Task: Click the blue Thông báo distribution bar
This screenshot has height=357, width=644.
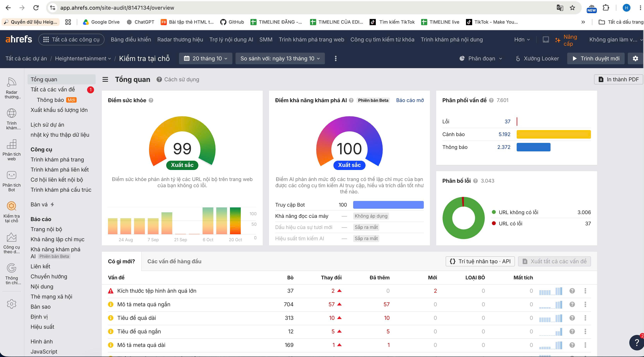Action: 534,147
